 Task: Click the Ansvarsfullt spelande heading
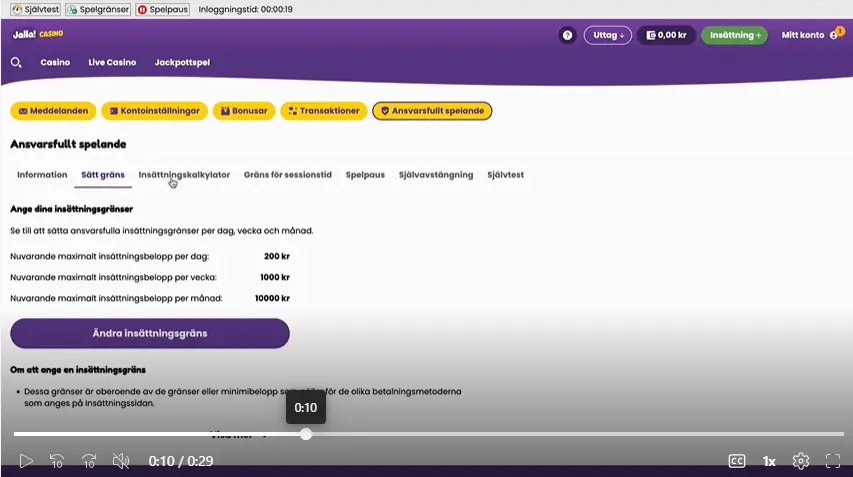(68, 144)
